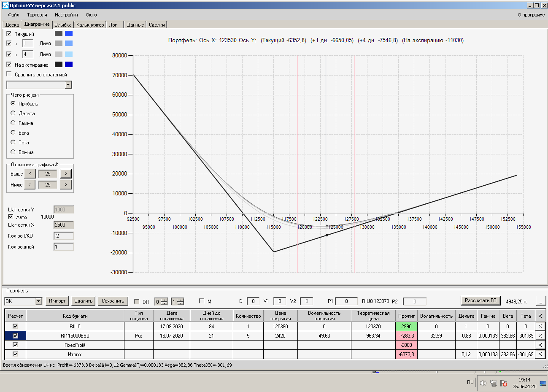The height and width of the screenshot is (392, 548).
Task: Open the Файл menu
Action: pyautogui.click(x=14, y=15)
